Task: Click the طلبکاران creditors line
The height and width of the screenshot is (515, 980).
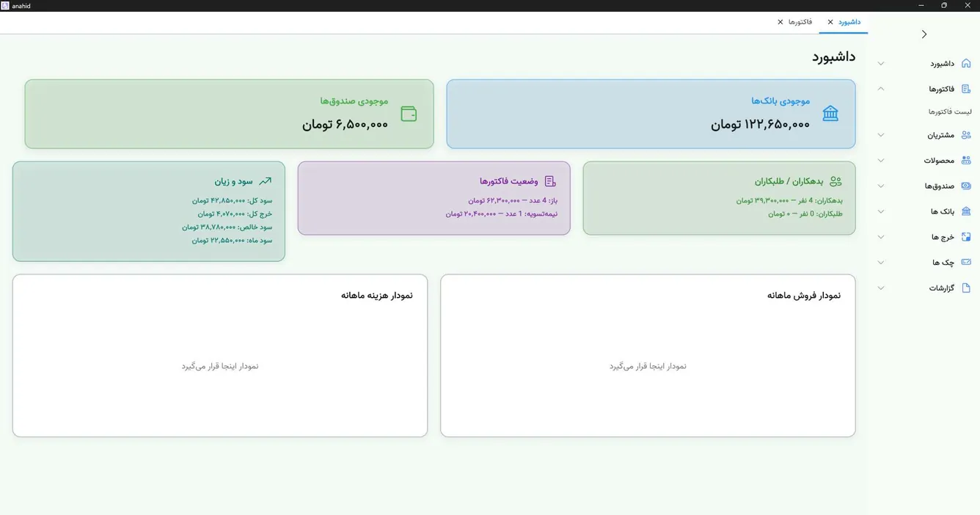Action: tap(806, 214)
